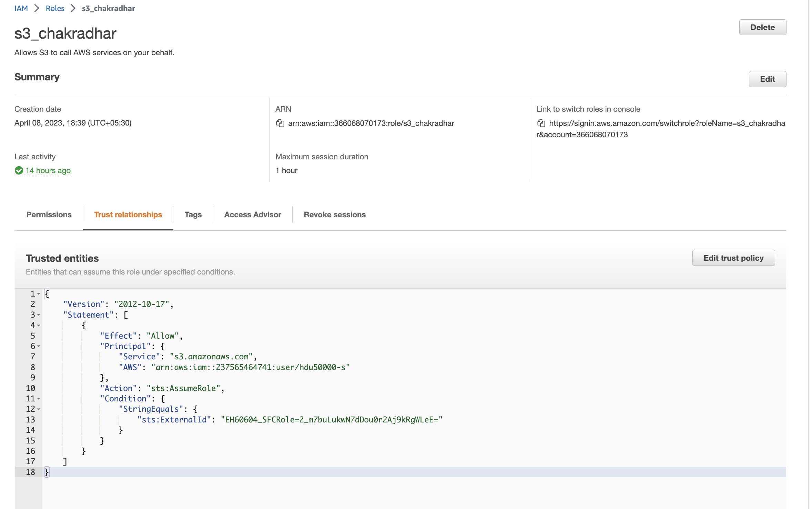Open the IAM breadcrumb link
This screenshot has height=509, width=812.
21,8
